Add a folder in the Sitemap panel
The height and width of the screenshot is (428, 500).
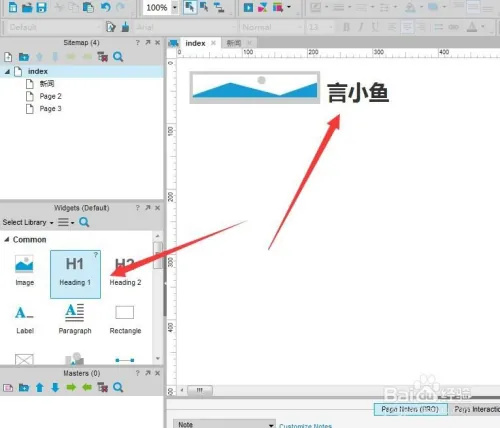[x=24, y=57]
